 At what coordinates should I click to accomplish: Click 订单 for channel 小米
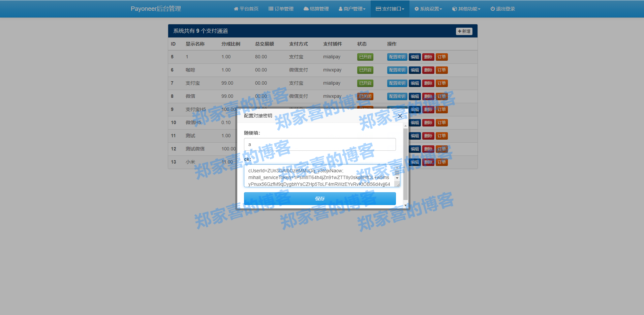pyautogui.click(x=441, y=162)
